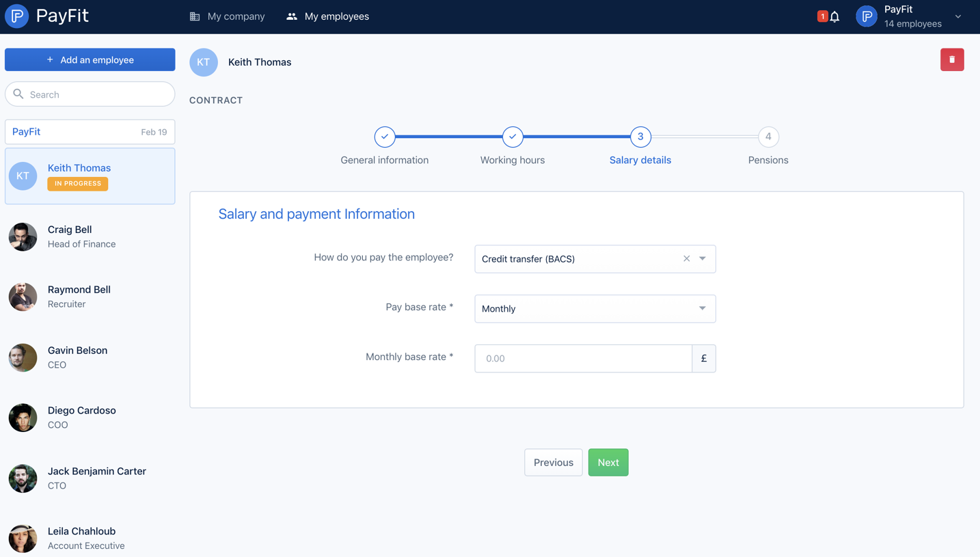The width and height of the screenshot is (980, 557).
Task: Click 'Head of Finance' text
Action: (81, 244)
